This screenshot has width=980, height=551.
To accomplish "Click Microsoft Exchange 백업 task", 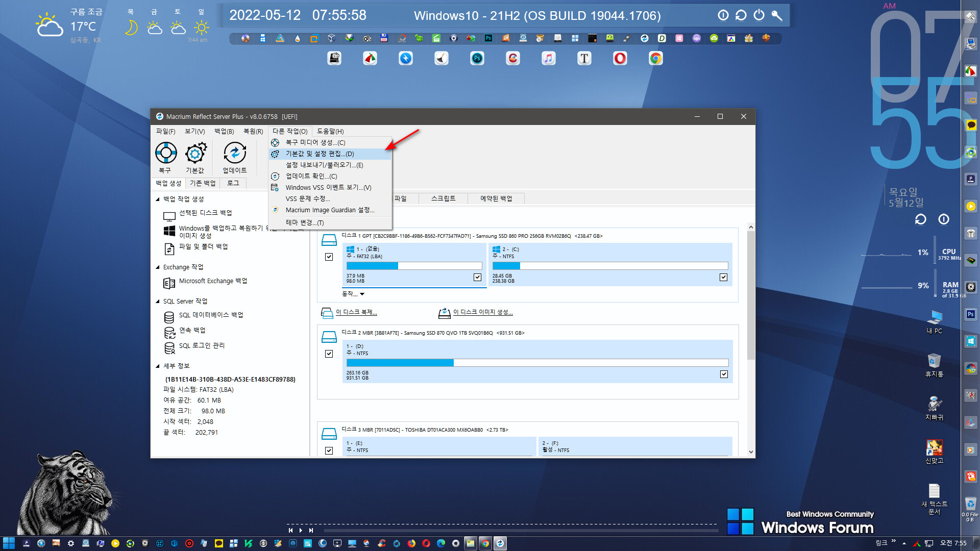I will (213, 281).
